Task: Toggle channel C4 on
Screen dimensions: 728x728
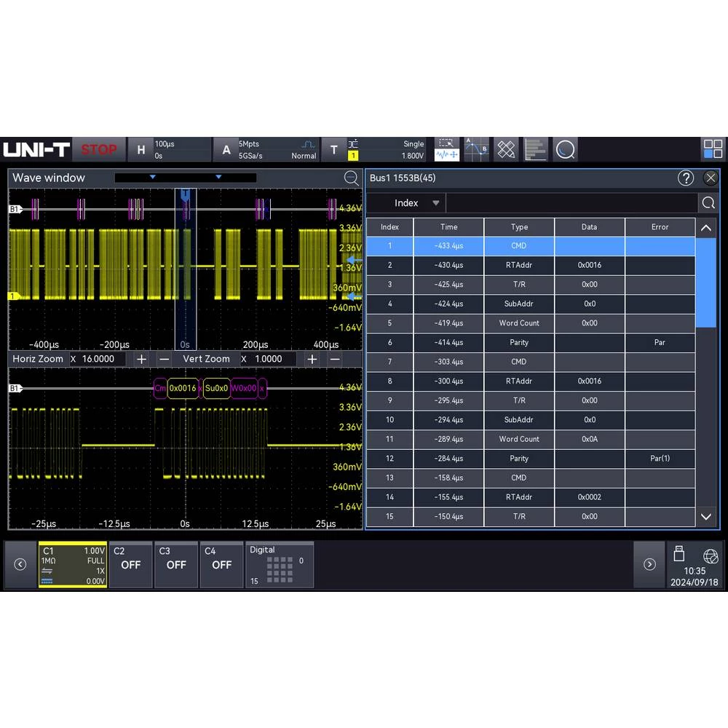Action: point(221,565)
